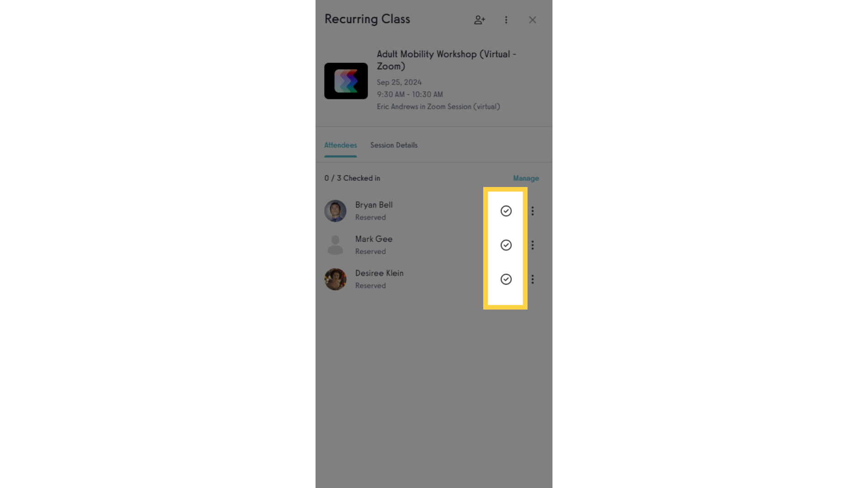Viewport: 868px width, 488px height.
Task: Toggle check-in for Desiree Klein
Action: (505, 279)
